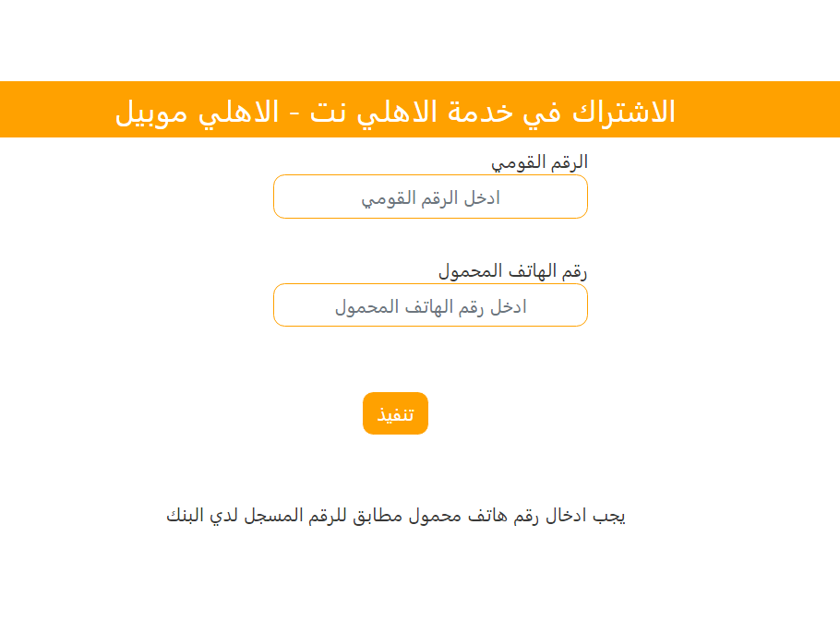Click left edge inside national ID box
Viewport: 840px width, 632px height.
[x=288, y=197]
